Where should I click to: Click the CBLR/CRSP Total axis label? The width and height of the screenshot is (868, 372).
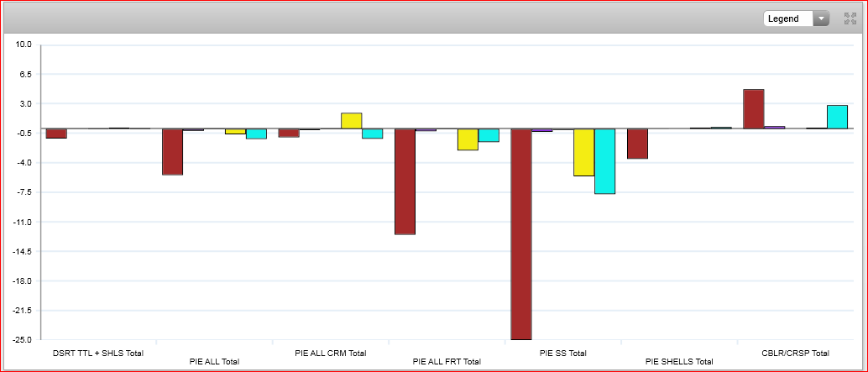pos(795,354)
